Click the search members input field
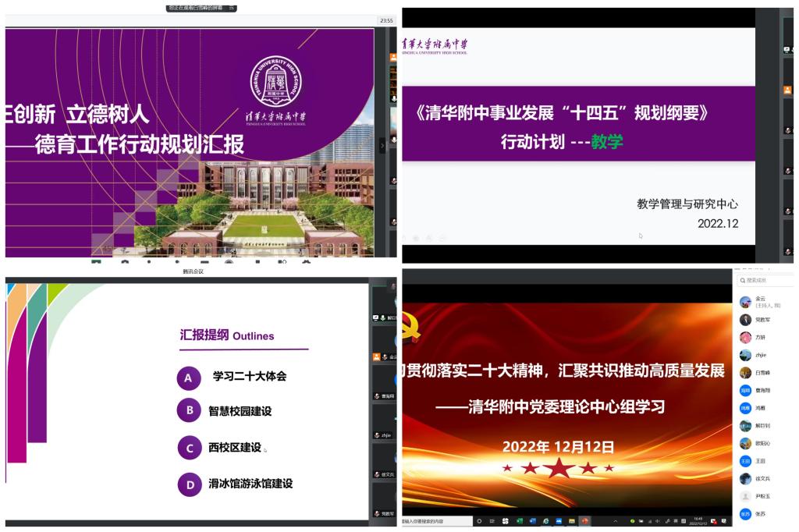The width and height of the screenshot is (799, 532). 769,279
